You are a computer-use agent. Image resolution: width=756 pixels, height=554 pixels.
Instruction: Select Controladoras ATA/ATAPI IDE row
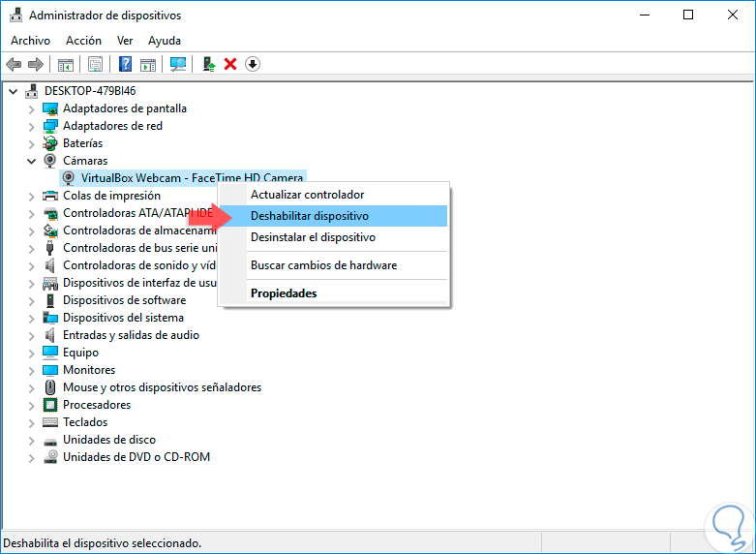(137, 213)
